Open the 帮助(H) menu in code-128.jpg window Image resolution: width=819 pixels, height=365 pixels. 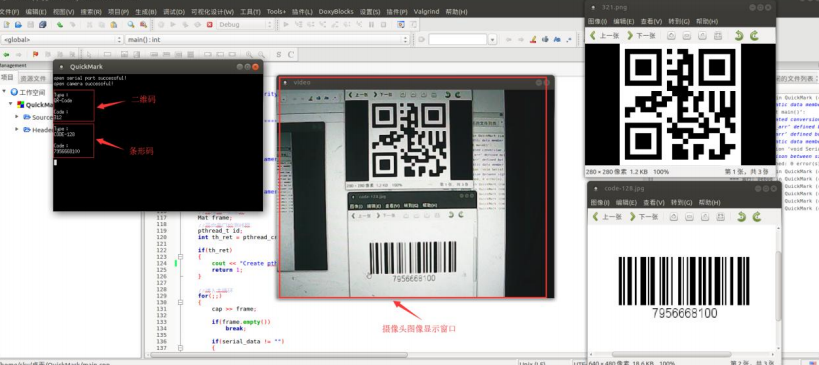click(x=709, y=203)
